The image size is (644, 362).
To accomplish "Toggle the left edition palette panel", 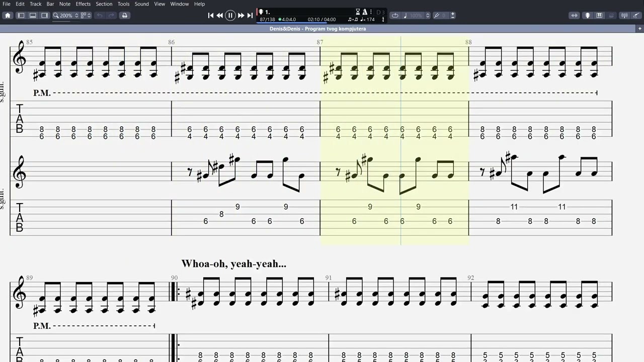I will [x=21, y=16].
